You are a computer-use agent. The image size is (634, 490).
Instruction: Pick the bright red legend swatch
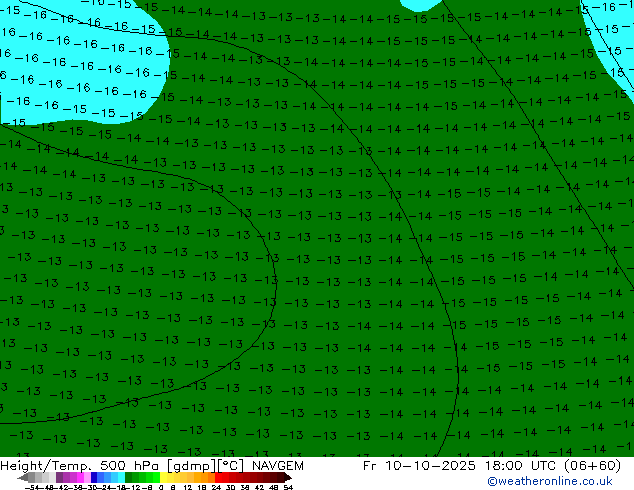[x=218, y=477]
